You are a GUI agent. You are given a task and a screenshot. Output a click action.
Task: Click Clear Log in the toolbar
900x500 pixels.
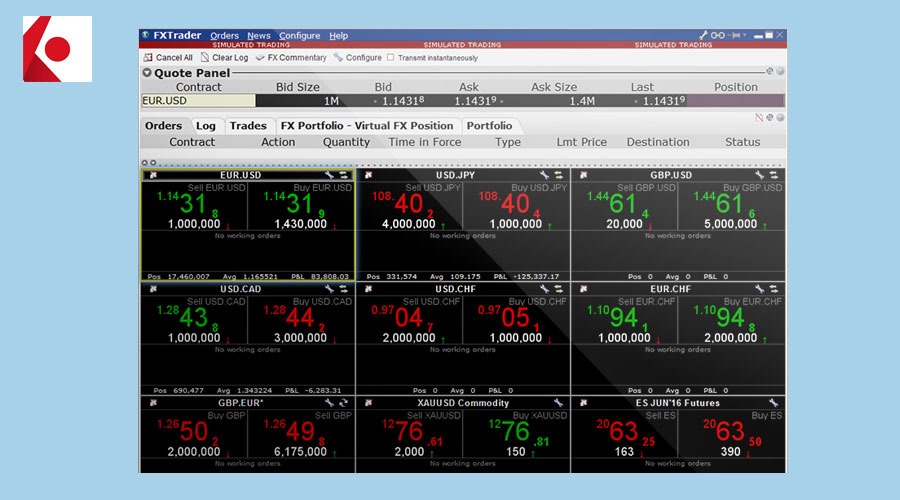click(x=224, y=57)
